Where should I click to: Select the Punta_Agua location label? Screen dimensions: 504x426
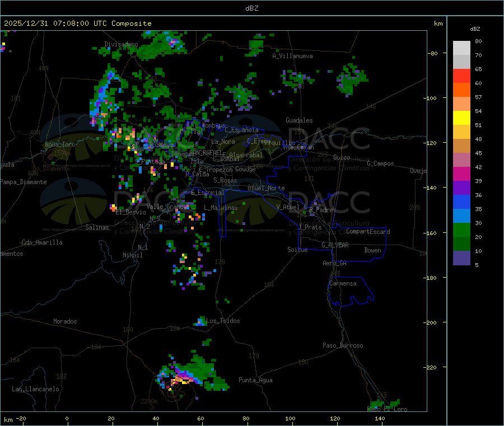coord(255,381)
